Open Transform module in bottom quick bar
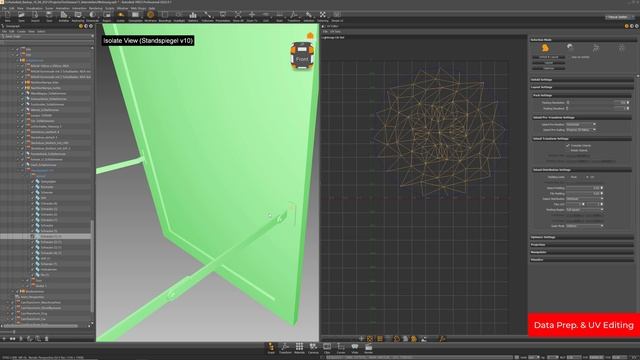 click(285, 348)
